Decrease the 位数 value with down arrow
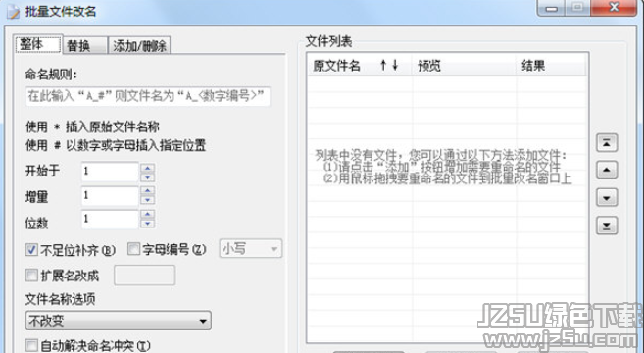 point(147,224)
